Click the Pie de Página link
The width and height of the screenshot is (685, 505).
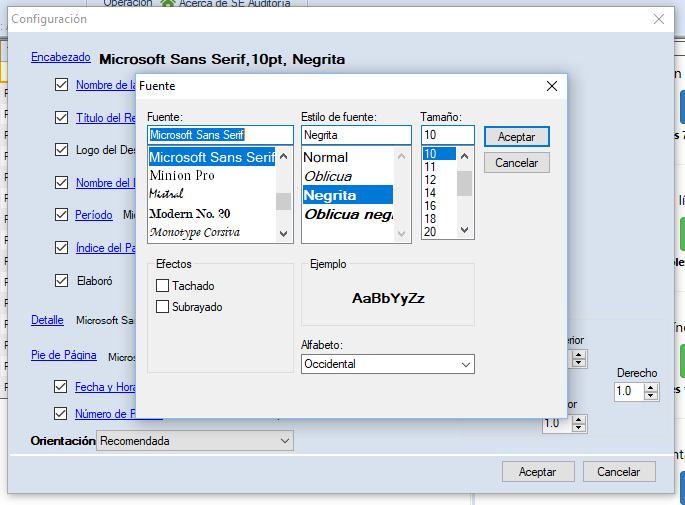click(63, 355)
